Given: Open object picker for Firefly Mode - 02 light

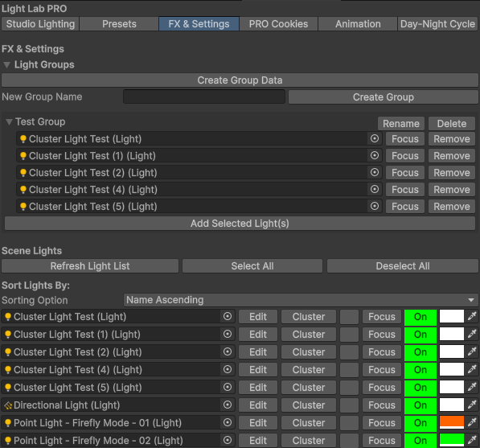Looking at the screenshot, I should [228, 440].
